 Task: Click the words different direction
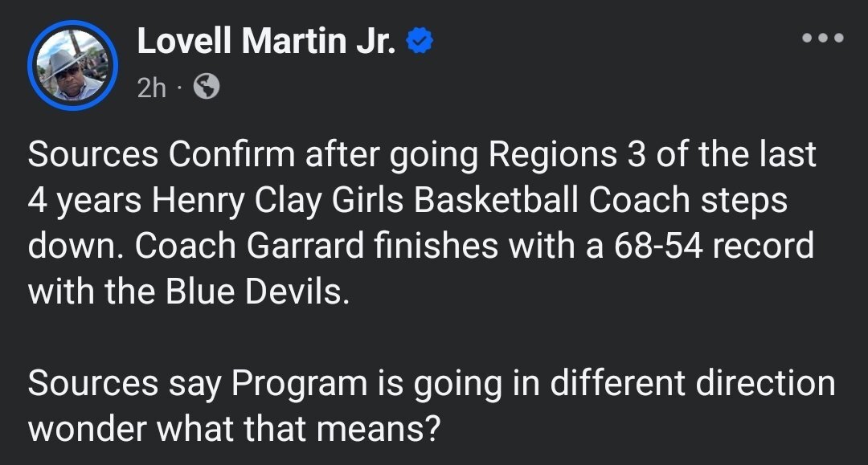pos(693,382)
